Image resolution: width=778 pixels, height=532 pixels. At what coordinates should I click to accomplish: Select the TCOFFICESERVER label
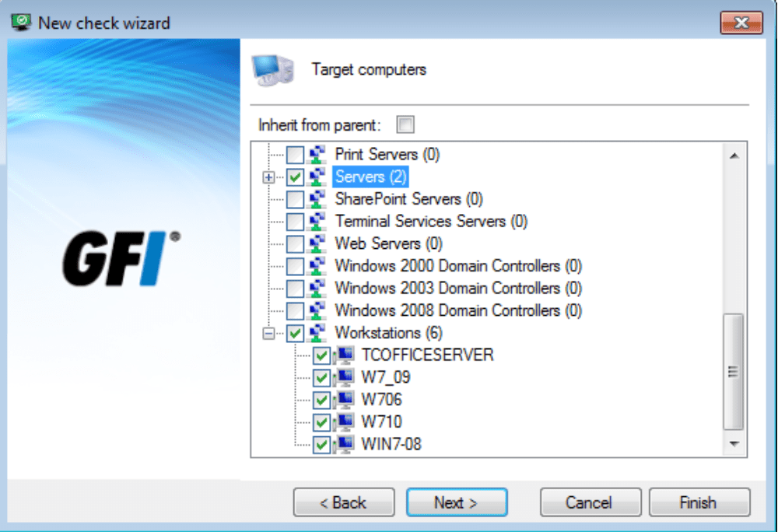[x=427, y=355]
